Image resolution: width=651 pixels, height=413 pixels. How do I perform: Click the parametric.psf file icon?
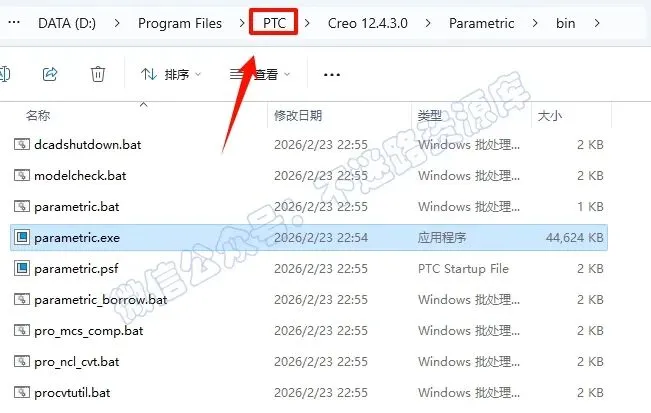[22, 269]
